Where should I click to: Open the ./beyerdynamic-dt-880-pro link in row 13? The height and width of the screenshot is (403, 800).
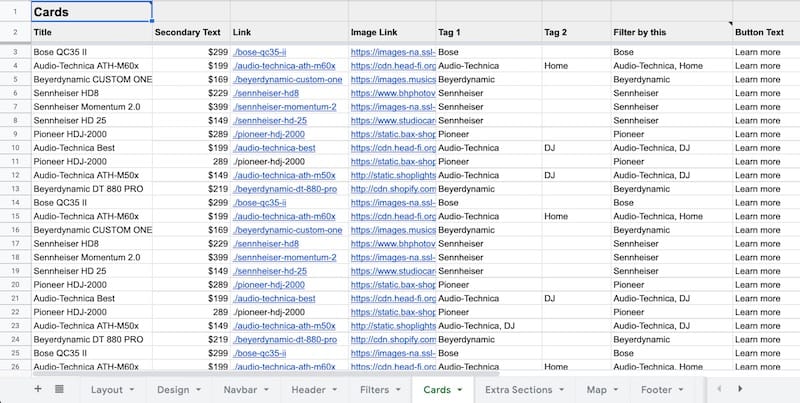(x=285, y=189)
